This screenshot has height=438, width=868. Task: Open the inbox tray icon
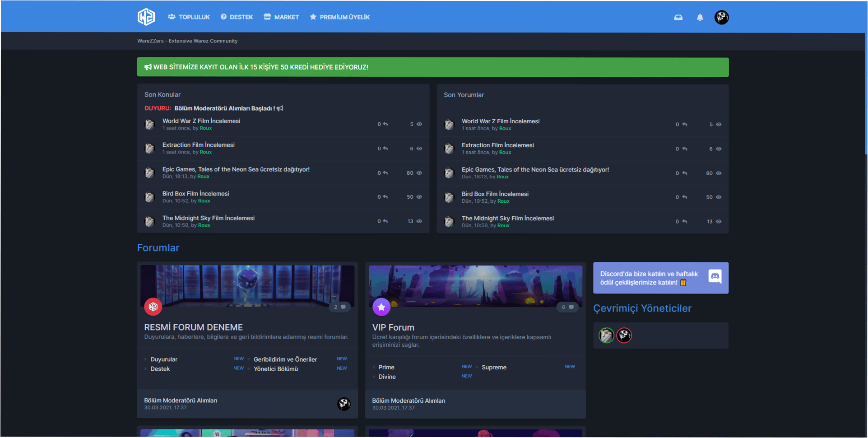coord(678,18)
